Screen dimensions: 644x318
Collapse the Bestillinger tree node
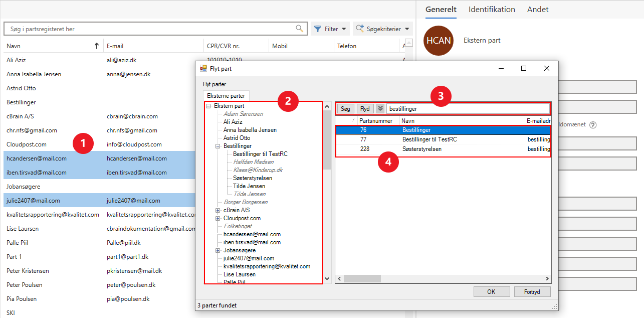tap(218, 146)
